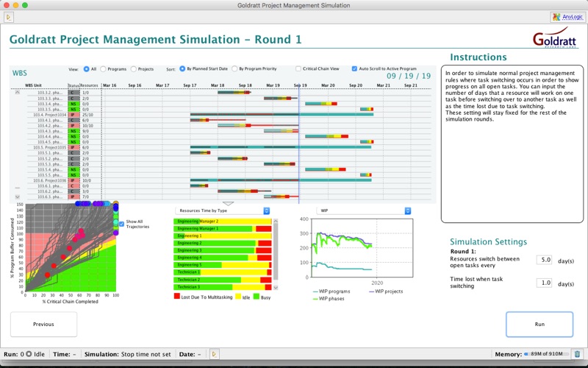Image resolution: width=588 pixels, height=368 pixels.
Task: Click the triangle handle below the WBS chart
Action: point(228,204)
